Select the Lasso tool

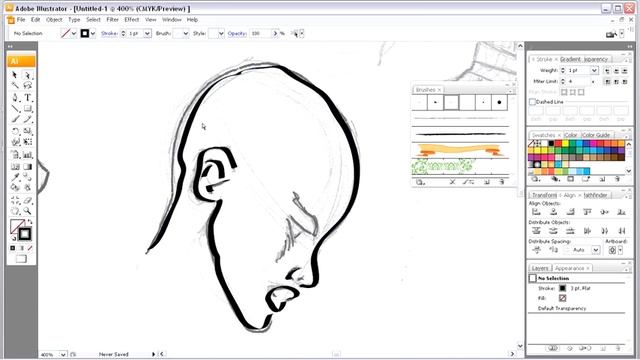tap(27, 85)
